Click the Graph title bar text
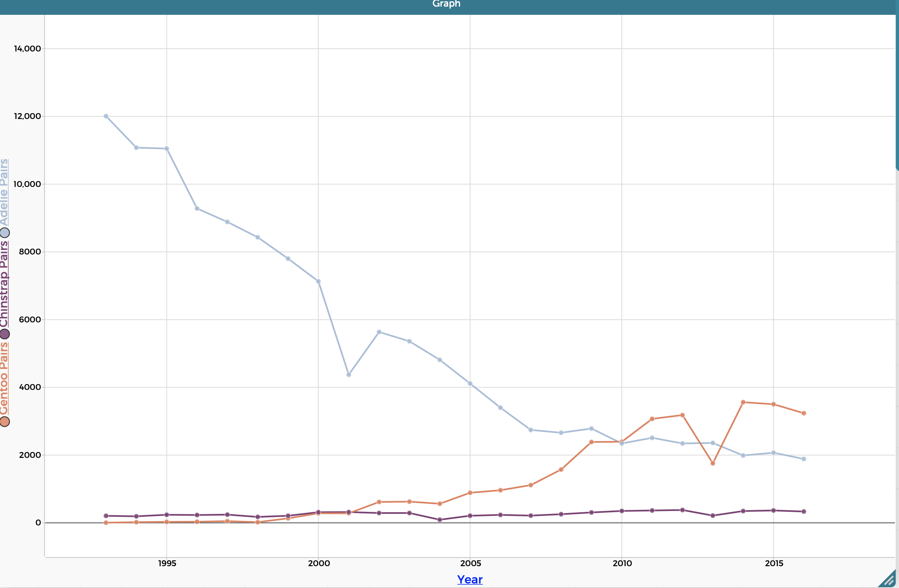The image size is (899, 588). pyautogui.click(x=446, y=4)
